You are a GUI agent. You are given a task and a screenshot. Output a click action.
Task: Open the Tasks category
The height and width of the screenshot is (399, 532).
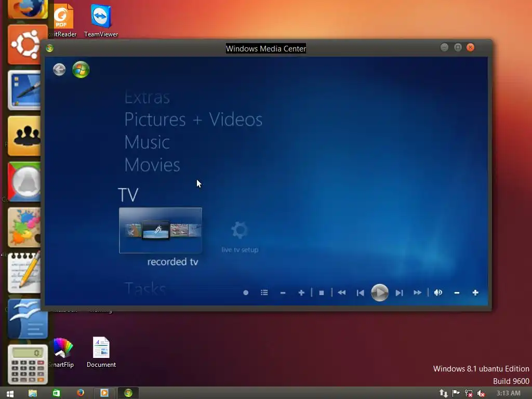[145, 288]
